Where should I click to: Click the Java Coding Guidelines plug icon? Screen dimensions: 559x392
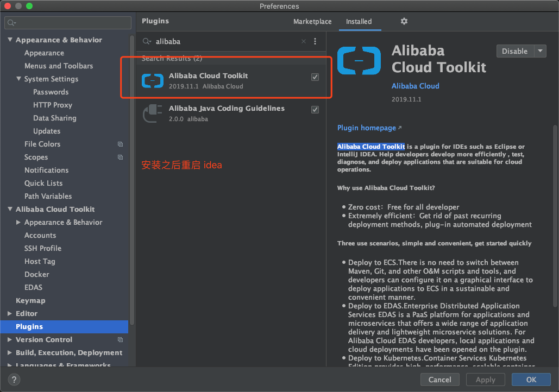coord(153,113)
